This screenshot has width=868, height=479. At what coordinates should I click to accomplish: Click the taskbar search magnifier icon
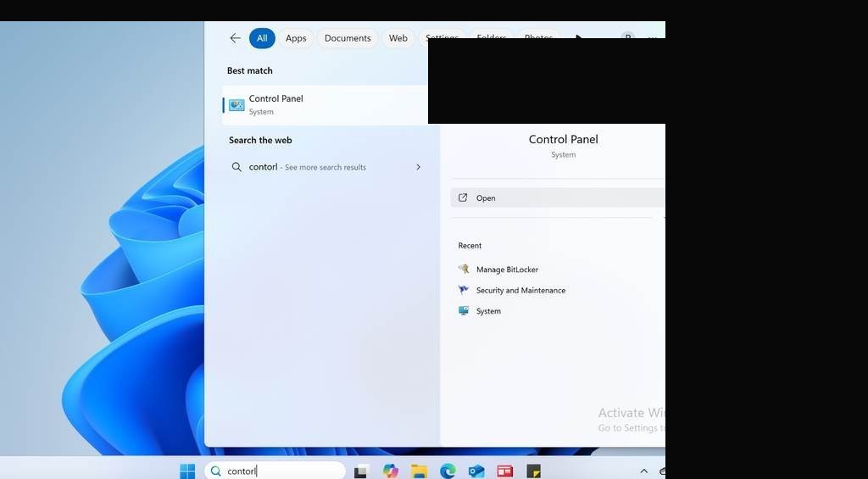point(216,471)
